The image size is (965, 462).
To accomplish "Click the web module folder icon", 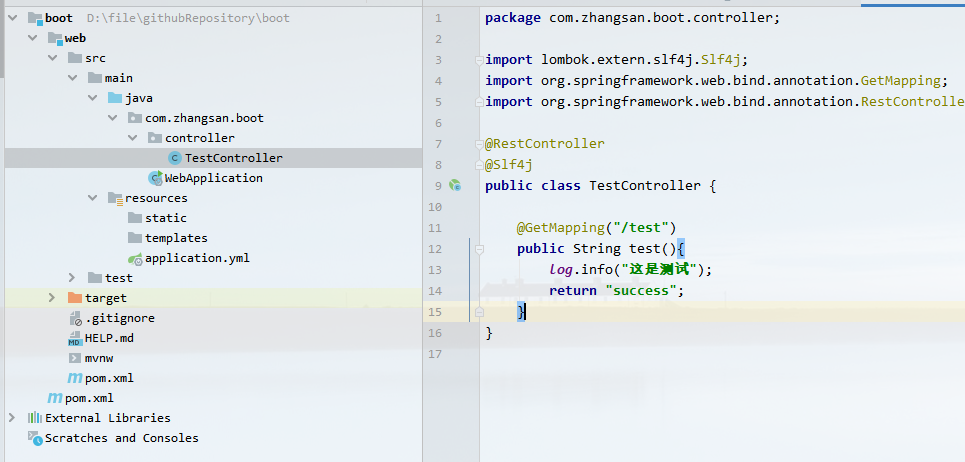I will pyautogui.click(x=55, y=38).
